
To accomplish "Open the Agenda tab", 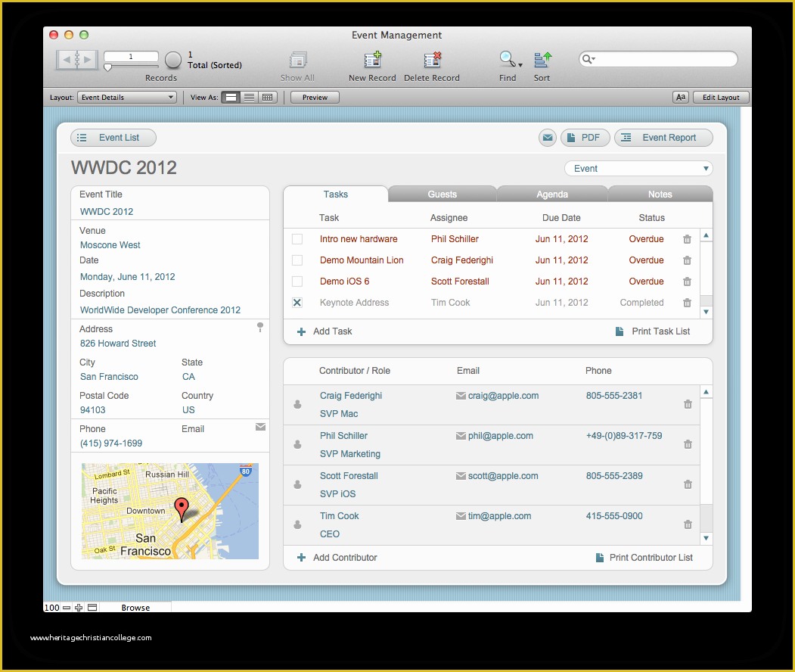I will pos(552,194).
